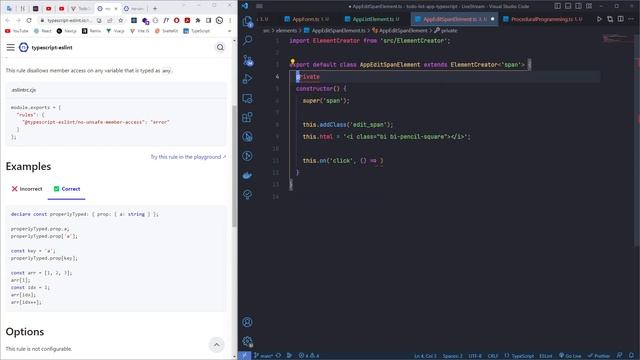Open YouTube bookmark
Image resolution: width=640 pixels, height=360 pixels.
pos(16,31)
